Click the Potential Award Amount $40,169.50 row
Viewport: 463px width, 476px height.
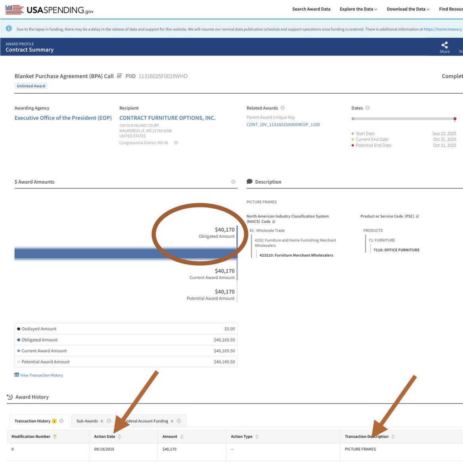(126, 362)
